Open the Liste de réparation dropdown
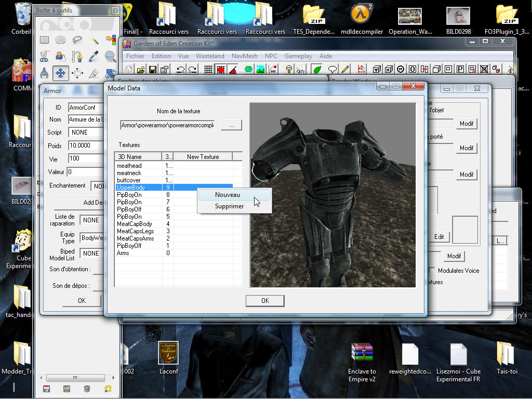Viewport: 532px width, 399px height. (91, 220)
